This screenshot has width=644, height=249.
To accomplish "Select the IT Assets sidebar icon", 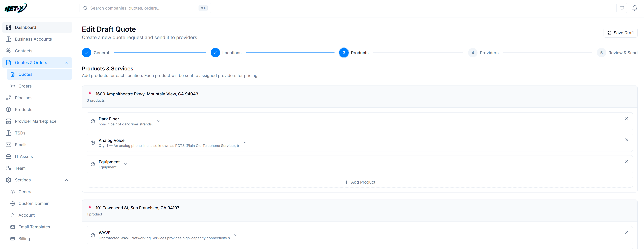I will (9, 156).
